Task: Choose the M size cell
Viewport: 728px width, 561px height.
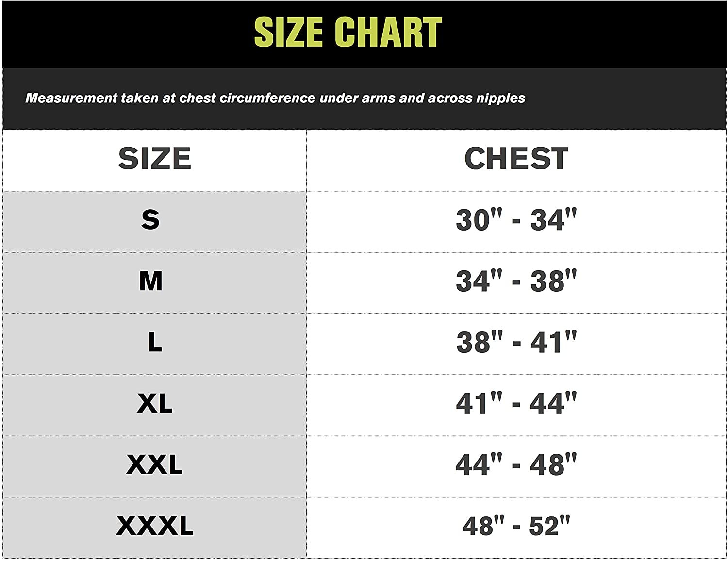Action: click(155, 282)
